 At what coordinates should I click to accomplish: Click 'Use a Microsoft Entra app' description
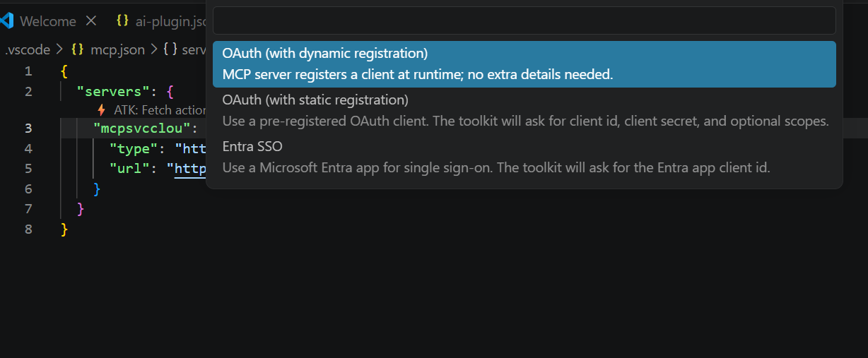coord(496,167)
